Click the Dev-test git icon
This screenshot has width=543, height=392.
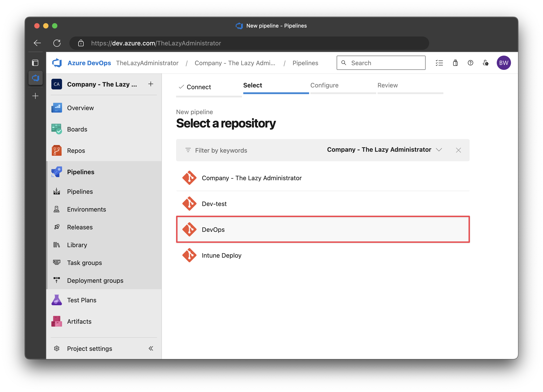tap(189, 204)
